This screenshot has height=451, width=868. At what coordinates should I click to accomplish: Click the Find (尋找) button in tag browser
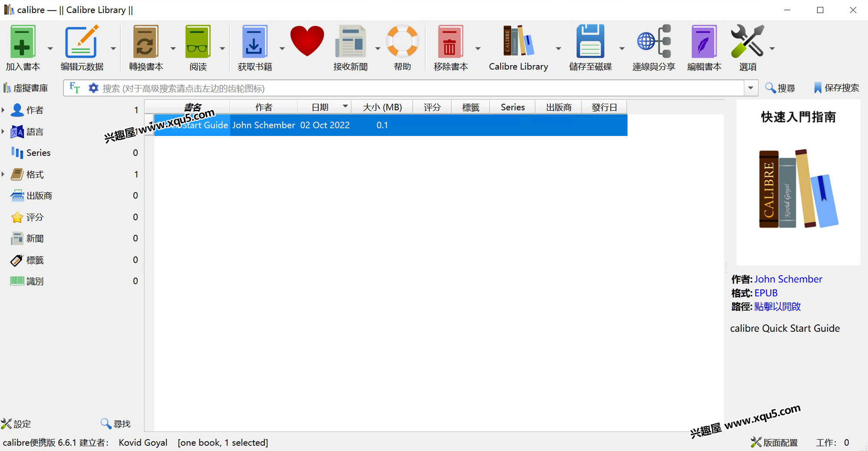[115, 424]
